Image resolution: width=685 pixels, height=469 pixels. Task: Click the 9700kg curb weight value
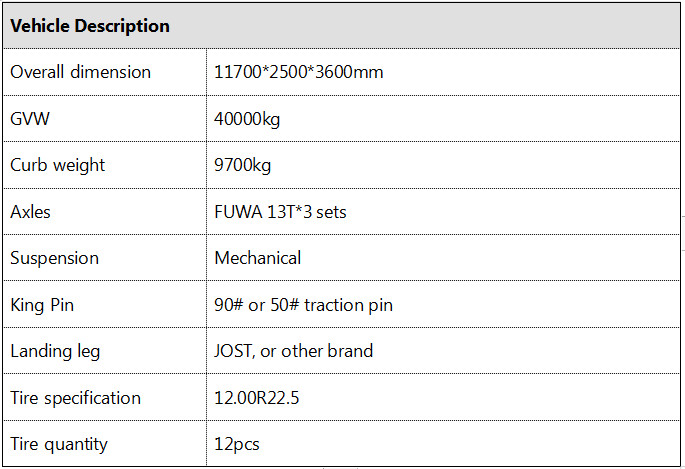[243, 165]
